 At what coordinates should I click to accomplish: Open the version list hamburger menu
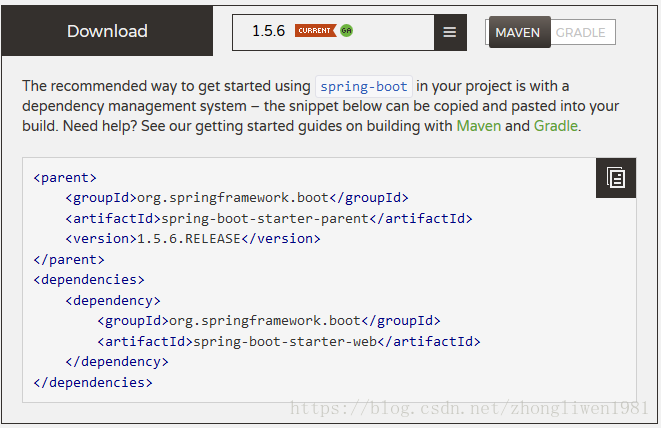(x=450, y=32)
